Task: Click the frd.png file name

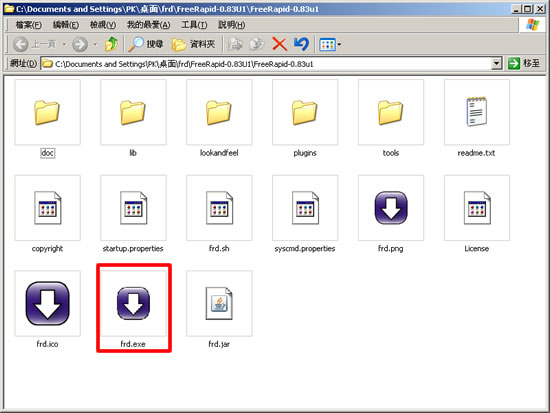Action: [391, 249]
